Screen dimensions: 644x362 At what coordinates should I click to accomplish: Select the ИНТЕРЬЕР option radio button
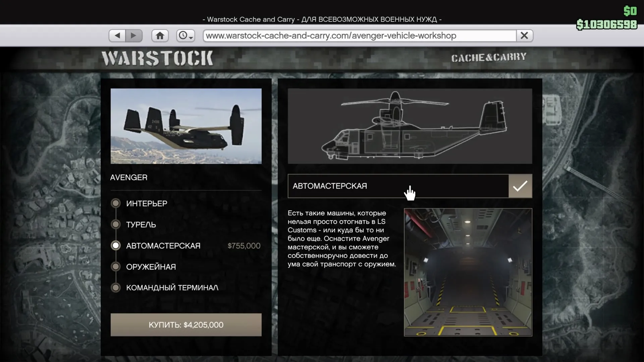coord(116,203)
